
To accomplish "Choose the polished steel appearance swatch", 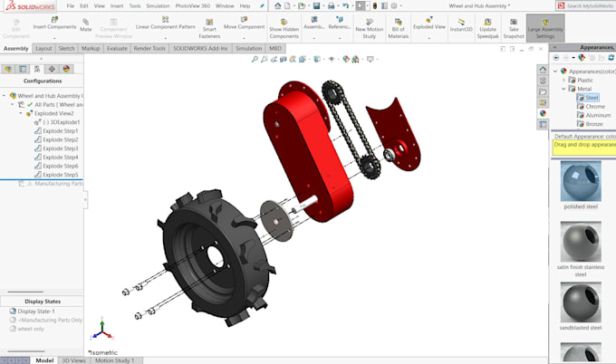I will coord(581,181).
